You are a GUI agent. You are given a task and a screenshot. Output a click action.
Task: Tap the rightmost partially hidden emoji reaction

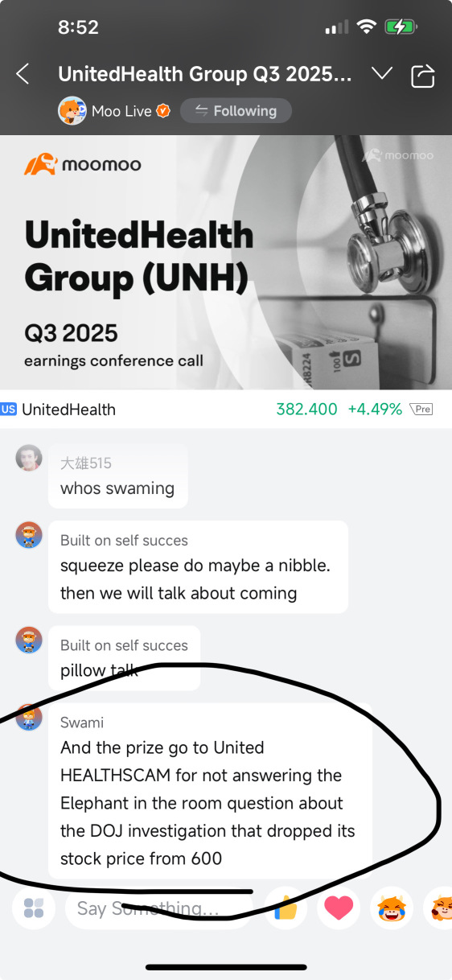(x=438, y=908)
